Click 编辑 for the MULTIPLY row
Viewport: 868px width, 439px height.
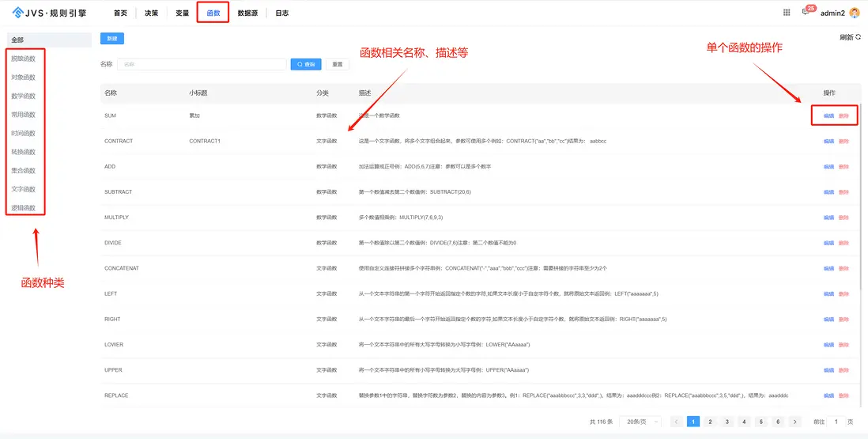point(828,218)
